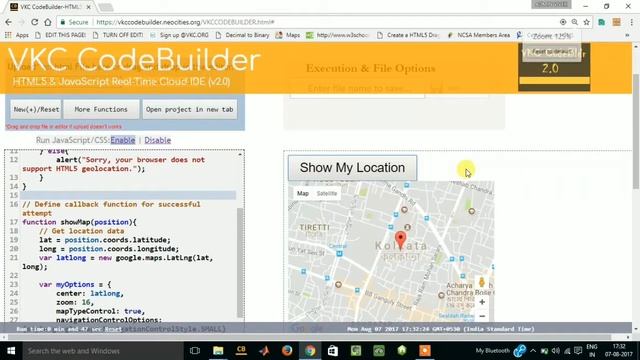This screenshot has height=360, width=640.
Task: Click the Windows search box
Action: [x=102, y=351]
